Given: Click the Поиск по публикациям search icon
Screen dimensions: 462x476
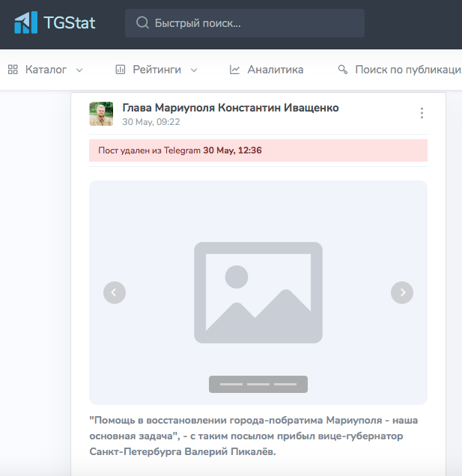Looking at the screenshot, I should [343, 70].
